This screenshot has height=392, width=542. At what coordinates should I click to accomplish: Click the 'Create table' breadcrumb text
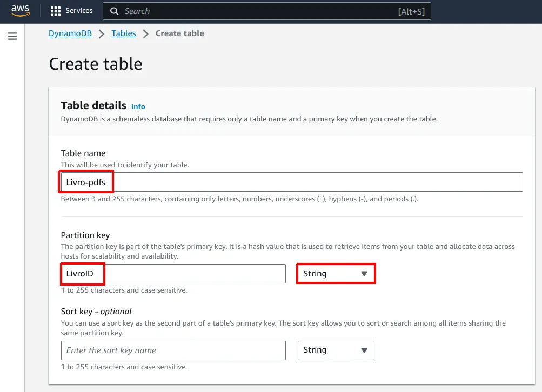click(x=180, y=33)
